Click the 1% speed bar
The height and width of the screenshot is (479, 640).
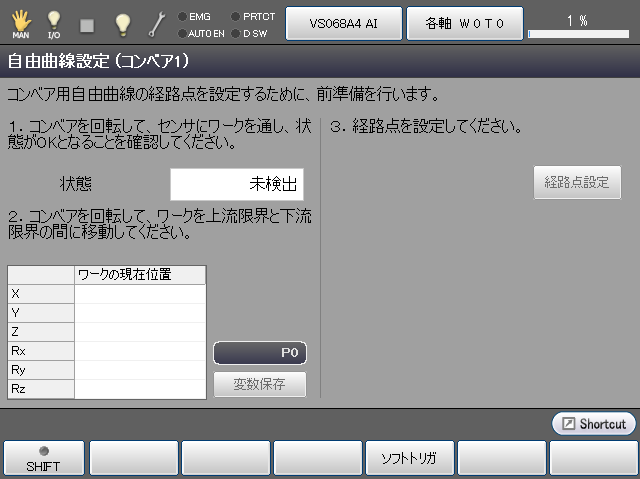(x=578, y=24)
